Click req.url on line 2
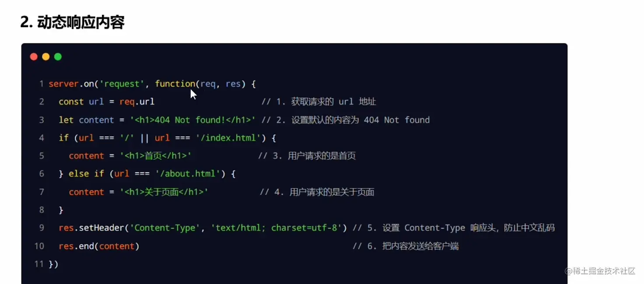The height and width of the screenshot is (284, 644). point(136,102)
